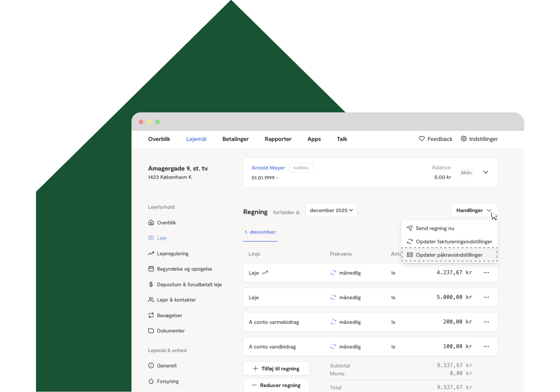560x392 pixels.
Task: Expand the Arnold Meyer tenant card chevron
Action: pos(486,172)
